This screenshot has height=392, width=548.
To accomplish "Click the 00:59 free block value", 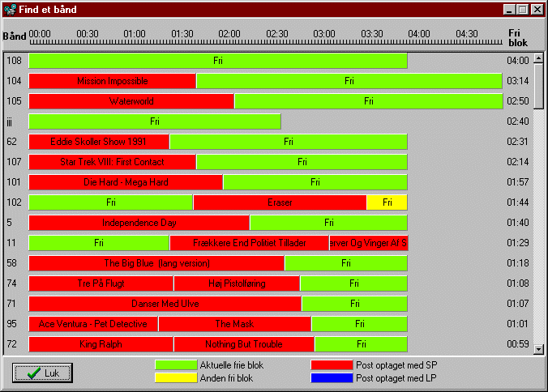I will coord(518,344).
